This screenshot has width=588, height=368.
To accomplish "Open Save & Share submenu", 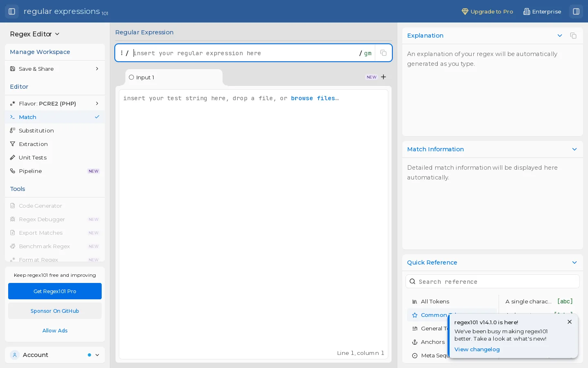I will 55,69.
